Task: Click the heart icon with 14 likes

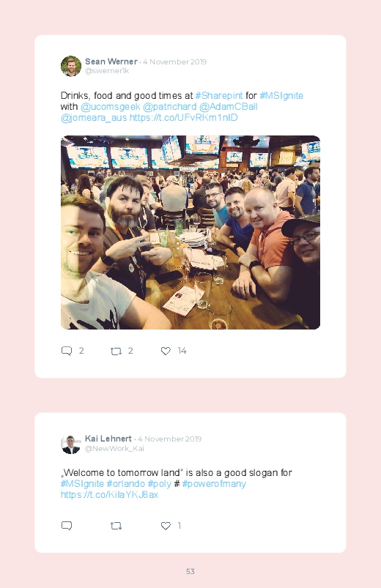Action: point(166,351)
